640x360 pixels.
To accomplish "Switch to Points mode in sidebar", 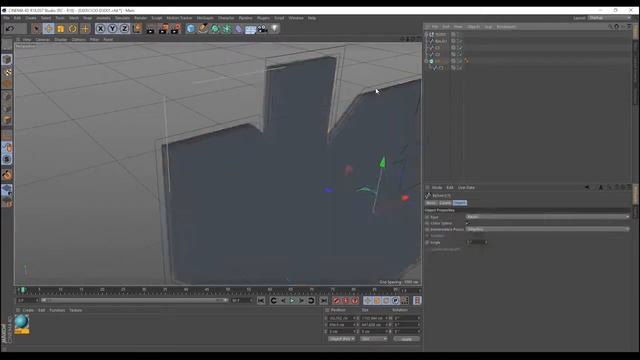I will [x=7, y=97].
